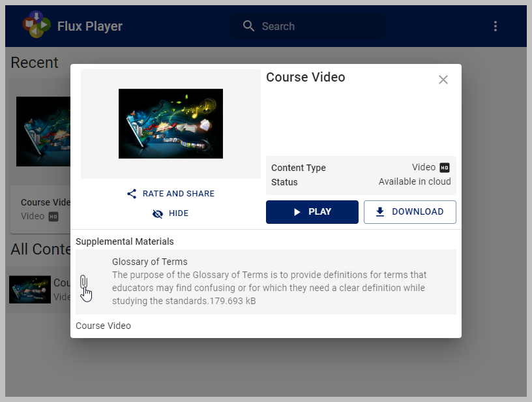
Task: Click the Supplemental Materials heading
Action: coord(125,241)
